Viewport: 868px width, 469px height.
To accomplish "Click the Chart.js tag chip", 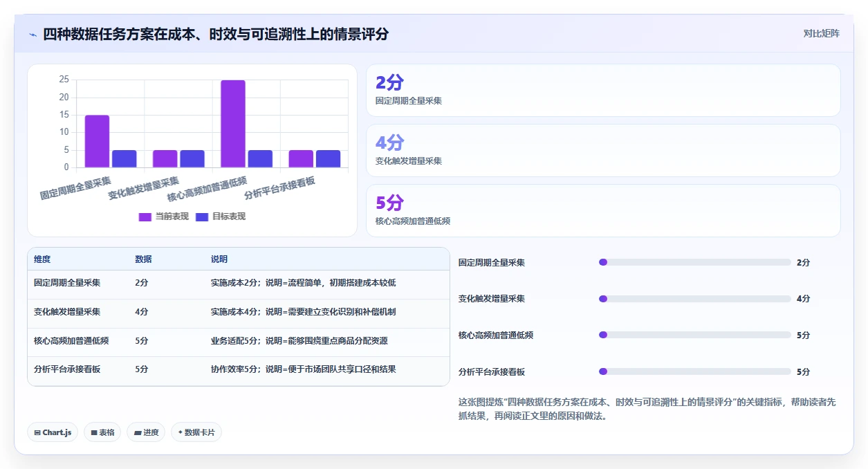I will (x=53, y=432).
